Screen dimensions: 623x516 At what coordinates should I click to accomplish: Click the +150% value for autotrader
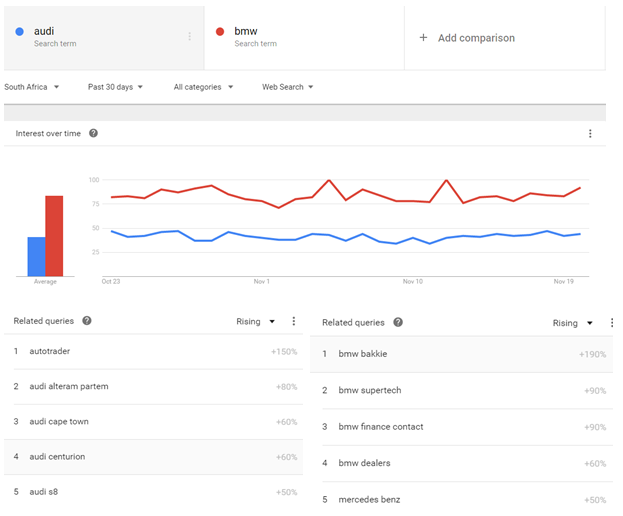(x=284, y=352)
